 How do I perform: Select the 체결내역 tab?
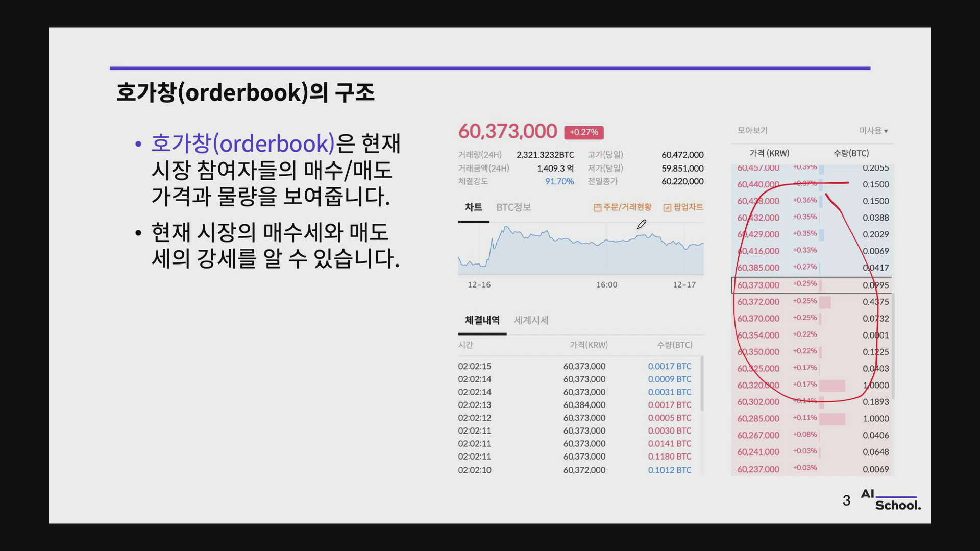tap(482, 320)
